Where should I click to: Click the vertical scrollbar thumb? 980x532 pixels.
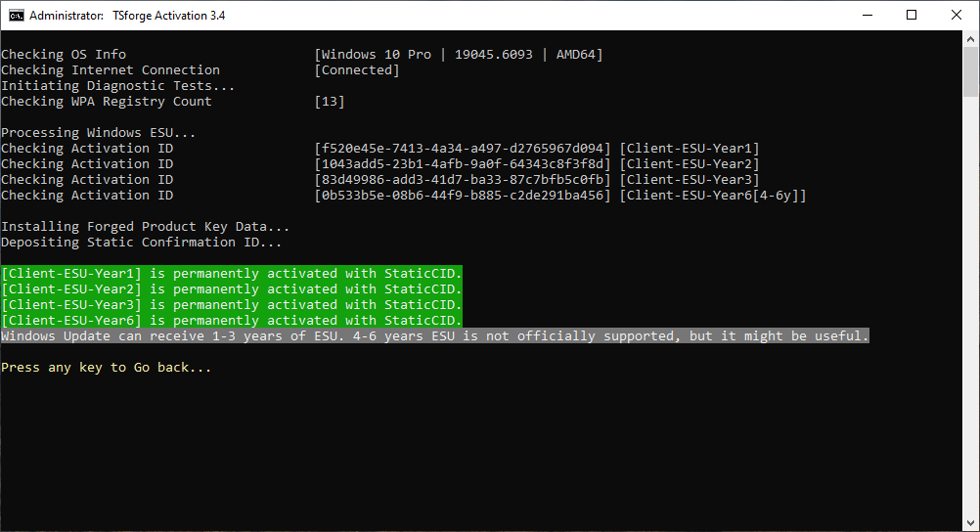(x=970, y=71)
